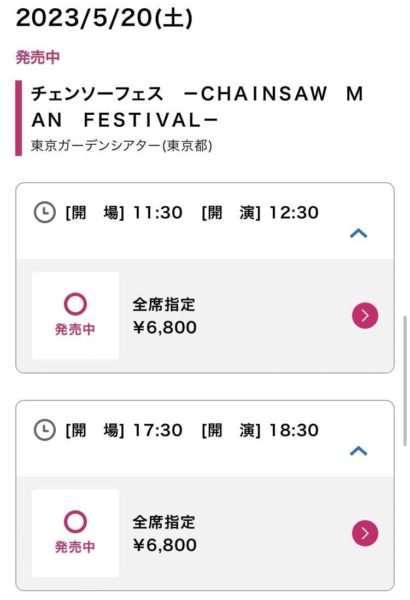
Task: Open the チェンソーフェス CHAINSAW MAN FESTIVAL event title
Action: (x=197, y=107)
